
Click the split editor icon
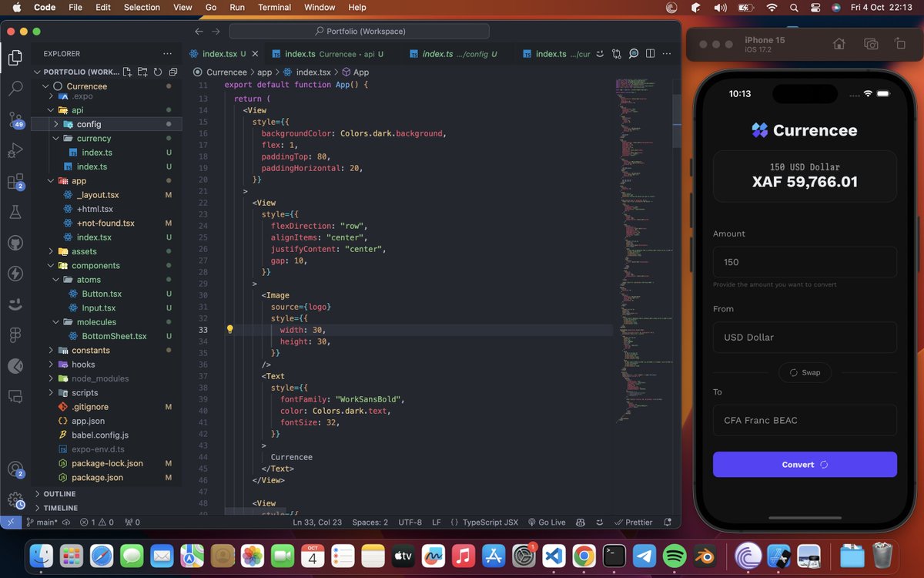(x=651, y=54)
